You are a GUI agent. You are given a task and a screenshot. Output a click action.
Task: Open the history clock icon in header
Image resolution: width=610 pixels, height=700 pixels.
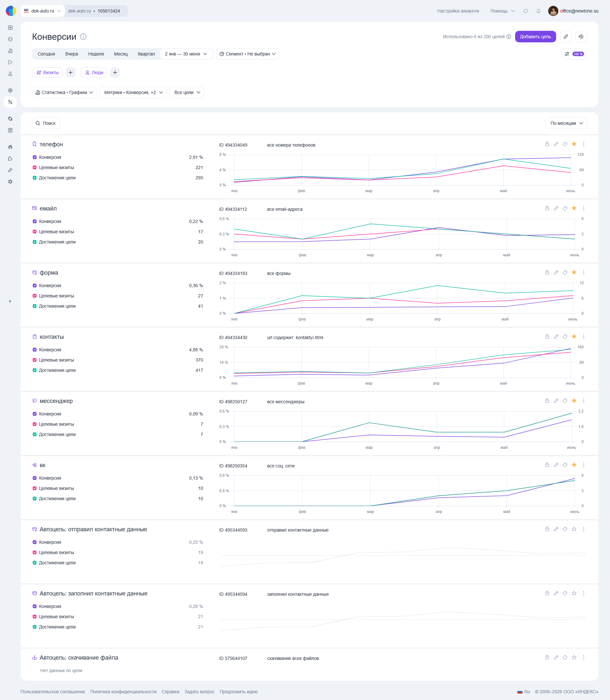[581, 37]
